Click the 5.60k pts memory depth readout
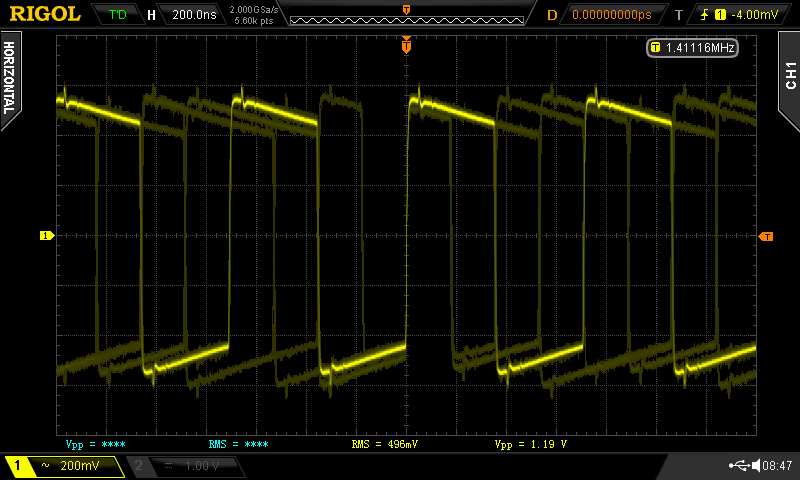800x480 pixels. click(x=254, y=21)
